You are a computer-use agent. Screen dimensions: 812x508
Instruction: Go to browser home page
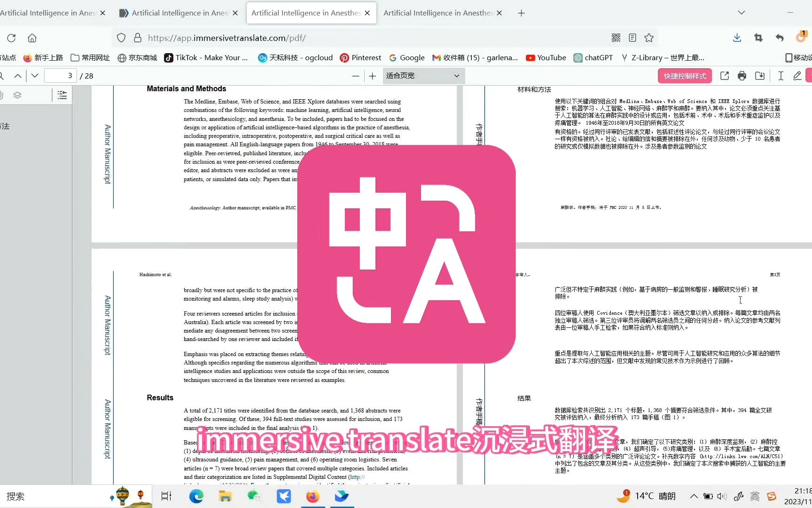coord(32,38)
